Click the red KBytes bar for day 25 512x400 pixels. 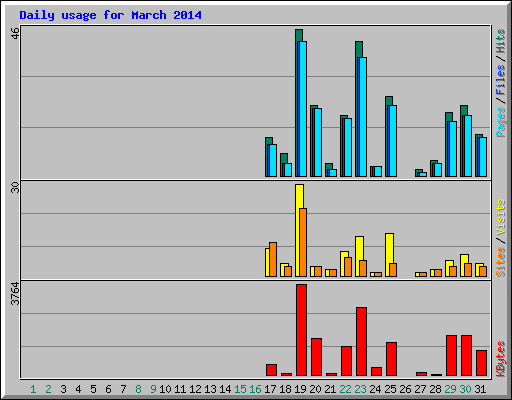pyautogui.click(x=391, y=359)
